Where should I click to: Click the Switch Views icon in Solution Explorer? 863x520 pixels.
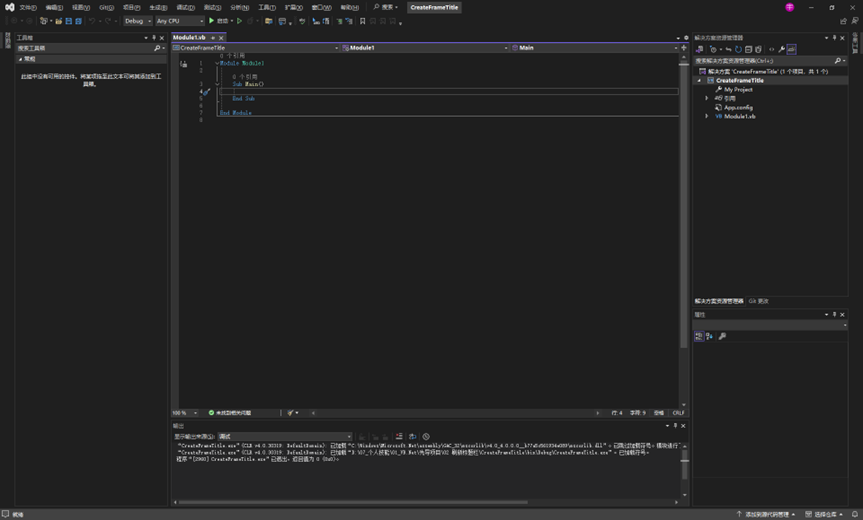point(699,50)
